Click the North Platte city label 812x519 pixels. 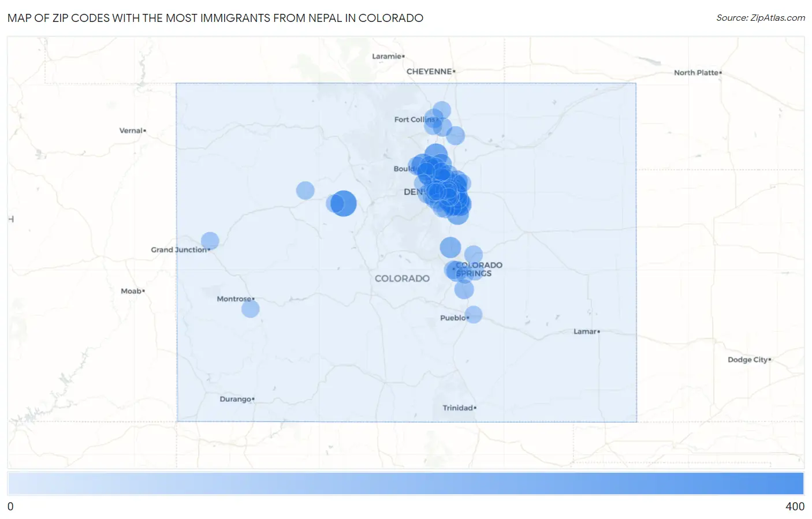coord(696,73)
